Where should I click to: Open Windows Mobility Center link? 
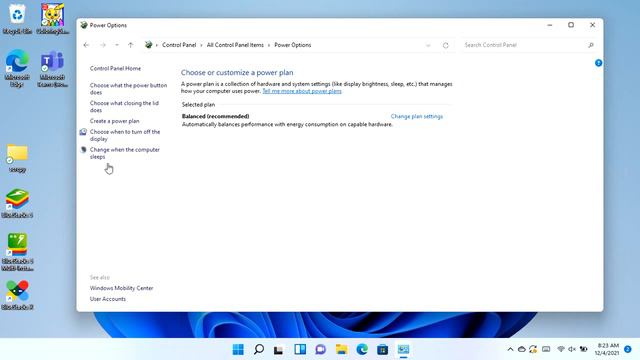coord(122,288)
